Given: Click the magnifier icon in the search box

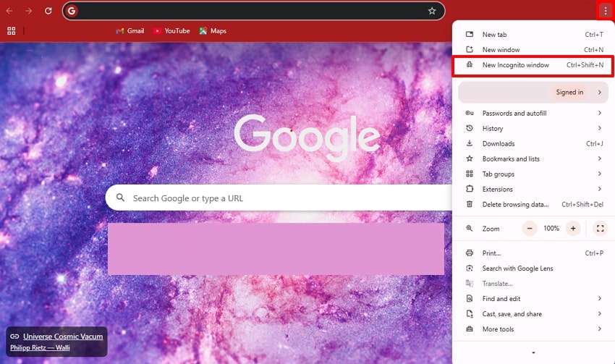Looking at the screenshot, I should tap(120, 198).
